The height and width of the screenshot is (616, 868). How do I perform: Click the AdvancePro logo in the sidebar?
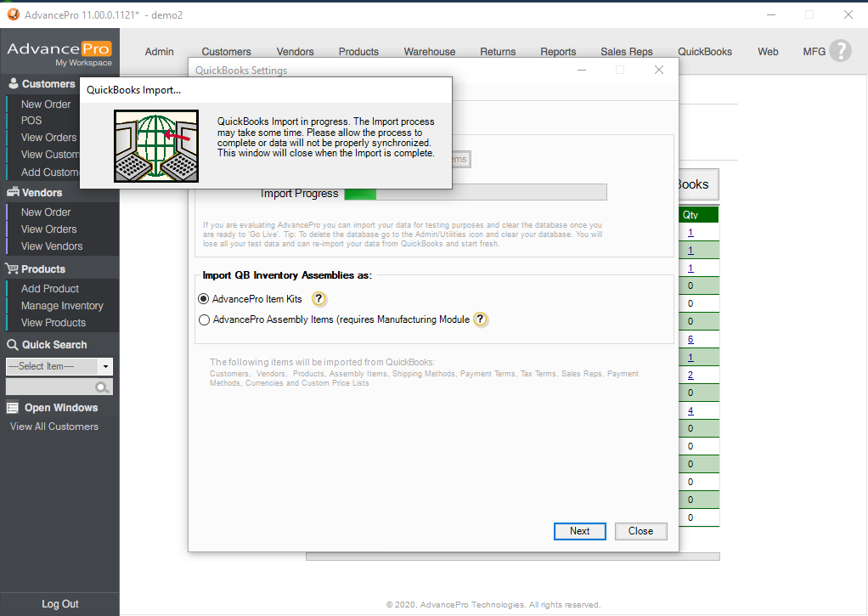click(59, 54)
